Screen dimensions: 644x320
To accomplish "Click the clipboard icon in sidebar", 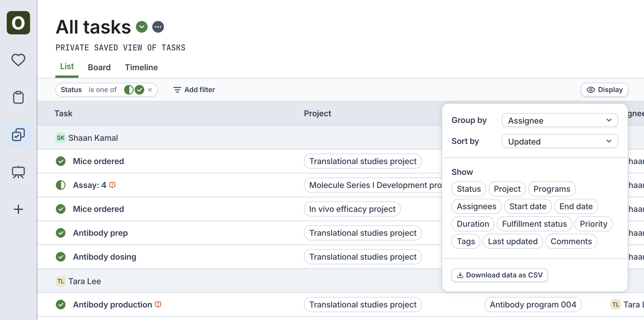I will coord(18,97).
